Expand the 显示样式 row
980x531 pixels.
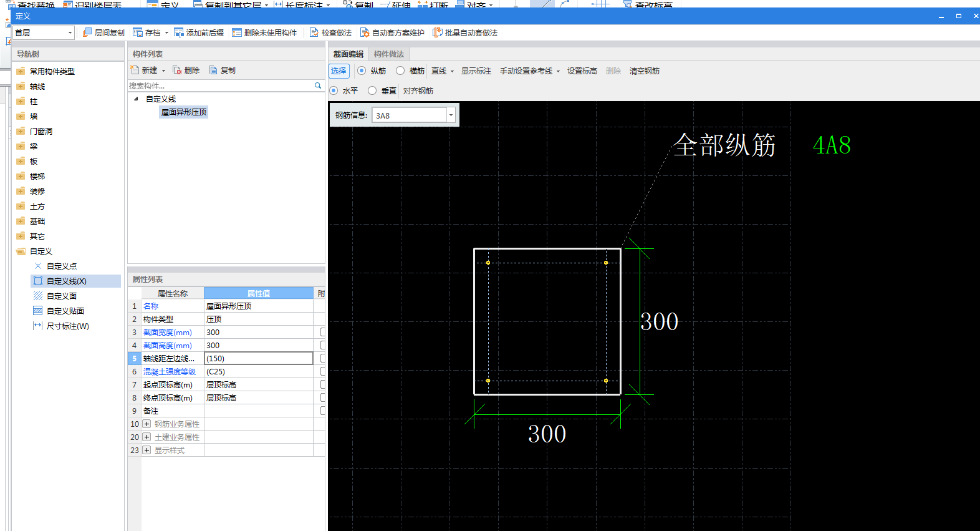point(147,450)
